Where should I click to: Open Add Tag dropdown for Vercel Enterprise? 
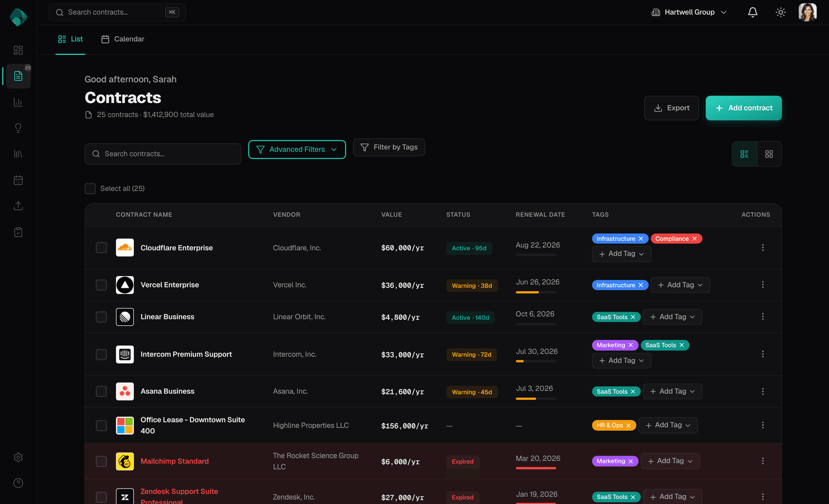pos(681,285)
